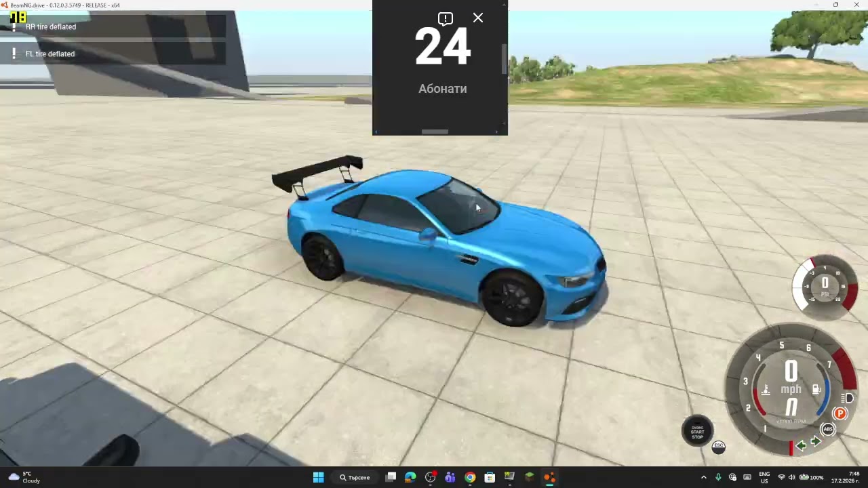Click the battery 100% indicator
The height and width of the screenshot is (488, 868).
click(x=812, y=477)
